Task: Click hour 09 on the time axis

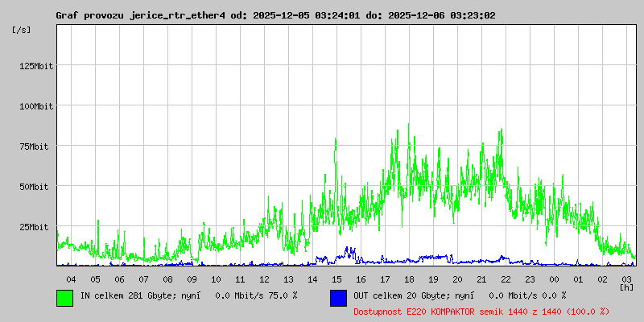Action: pos(192,279)
